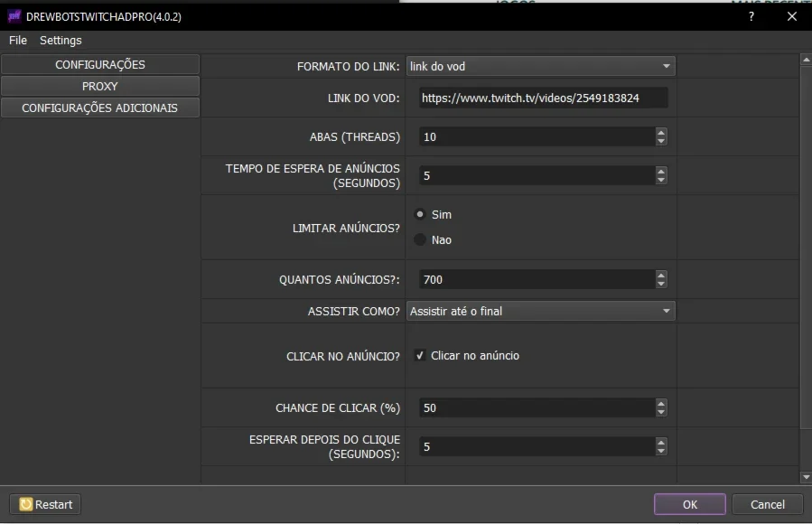
Task: Click the LIMITAR ANÚNCIOS? label
Action: tap(346, 229)
